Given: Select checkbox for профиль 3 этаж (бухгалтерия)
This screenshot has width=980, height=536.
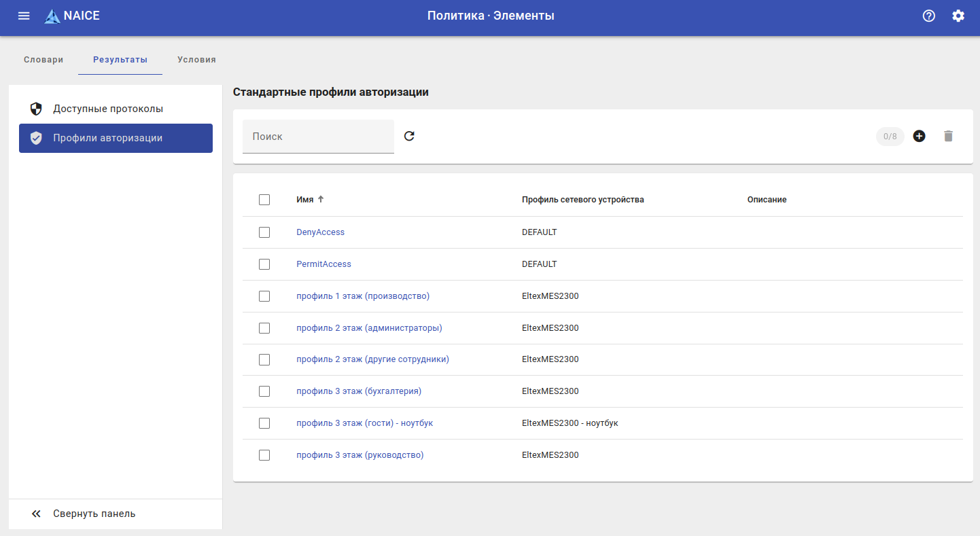Looking at the screenshot, I should (x=264, y=391).
